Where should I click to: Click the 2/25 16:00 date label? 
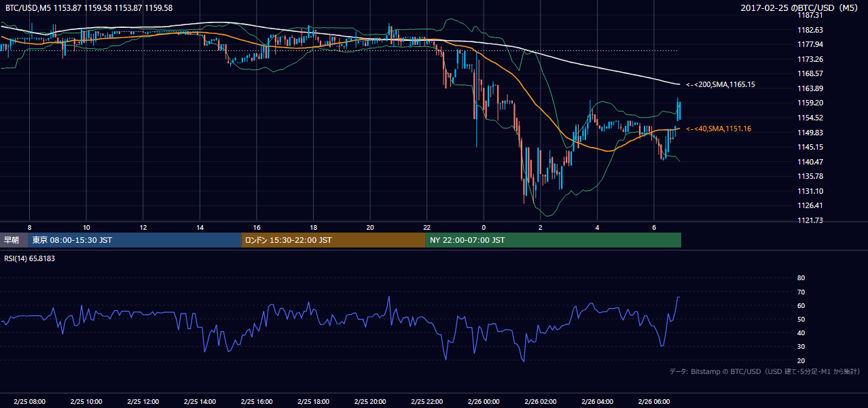256,402
